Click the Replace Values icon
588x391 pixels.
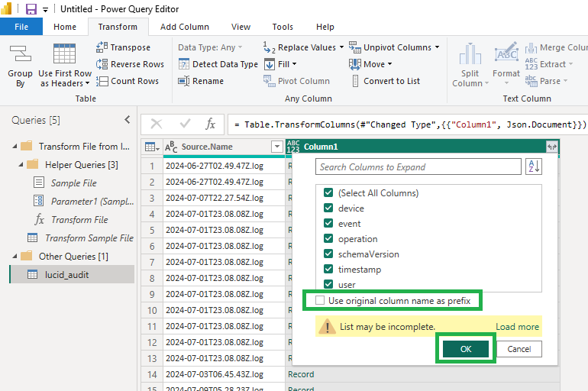pyautogui.click(x=270, y=47)
